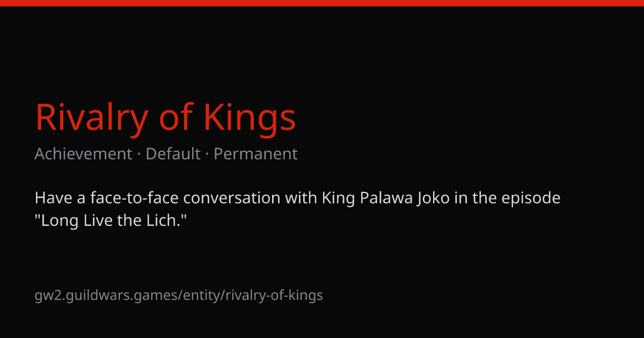Click the red bar at top
Viewport: 644px width, 338px height.
pyautogui.click(x=322, y=3)
